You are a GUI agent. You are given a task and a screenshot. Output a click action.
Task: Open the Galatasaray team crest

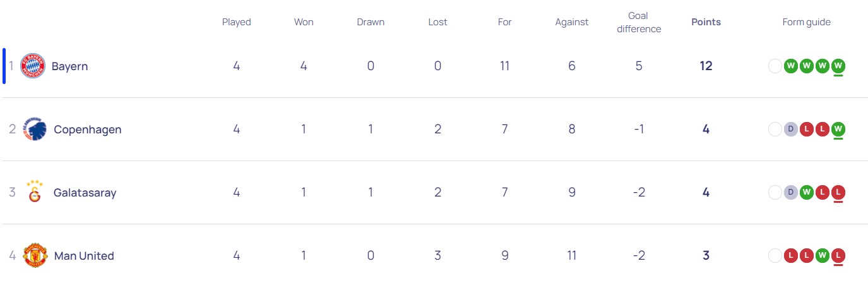click(x=35, y=192)
